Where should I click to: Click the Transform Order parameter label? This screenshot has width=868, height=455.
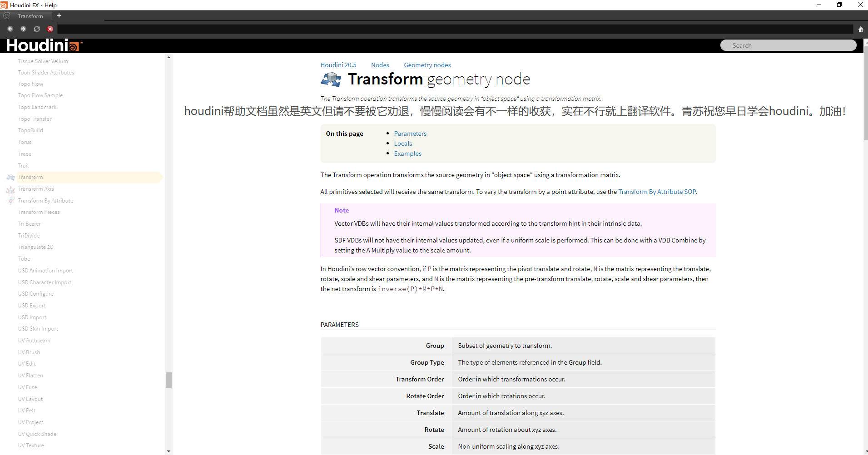coord(420,379)
